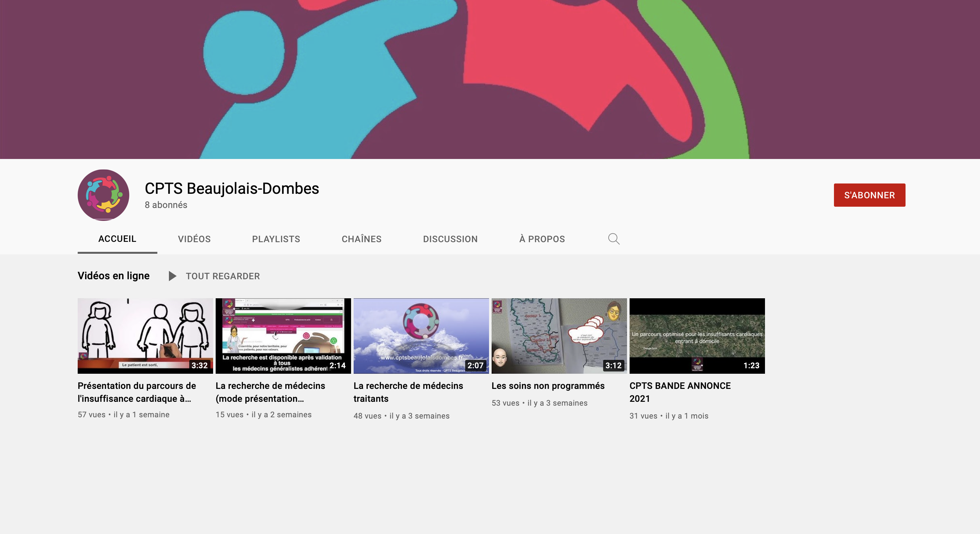980x534 pixels.
Task: Click title 'La recherche de médecins traitants'
Action: coord(408,392)
